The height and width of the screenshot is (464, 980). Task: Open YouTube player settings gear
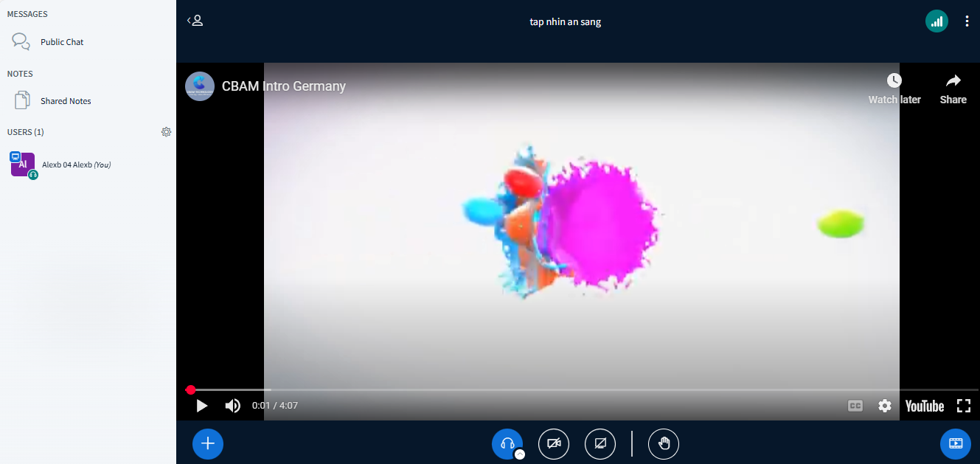click(x=885, y=406)
